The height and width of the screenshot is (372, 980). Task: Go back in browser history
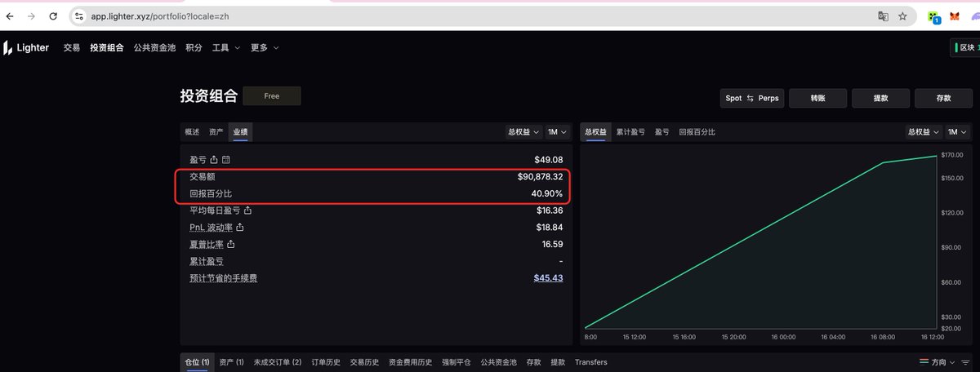[x=11, y=15]
